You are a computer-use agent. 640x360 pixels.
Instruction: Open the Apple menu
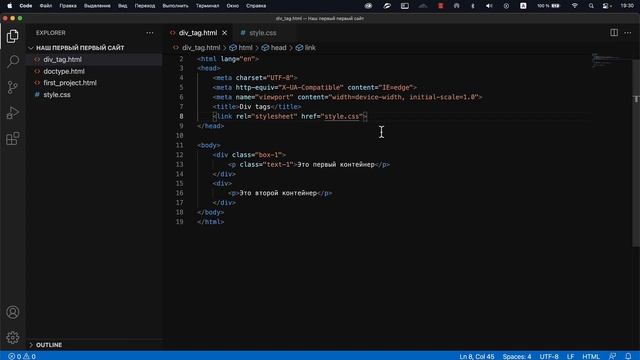point(9,6)
